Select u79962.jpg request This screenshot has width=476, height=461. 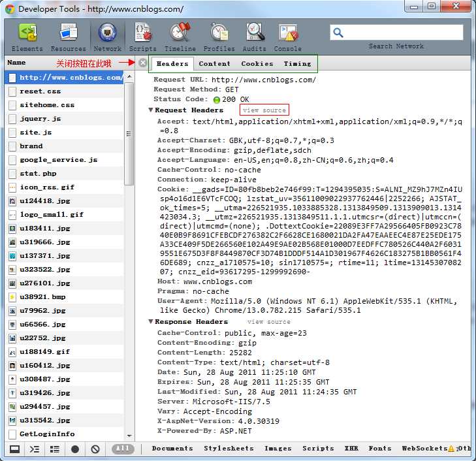click(65, 310)
